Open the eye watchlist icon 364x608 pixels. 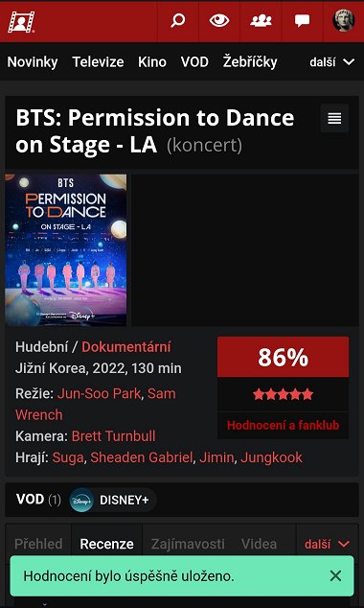[219, 21]
